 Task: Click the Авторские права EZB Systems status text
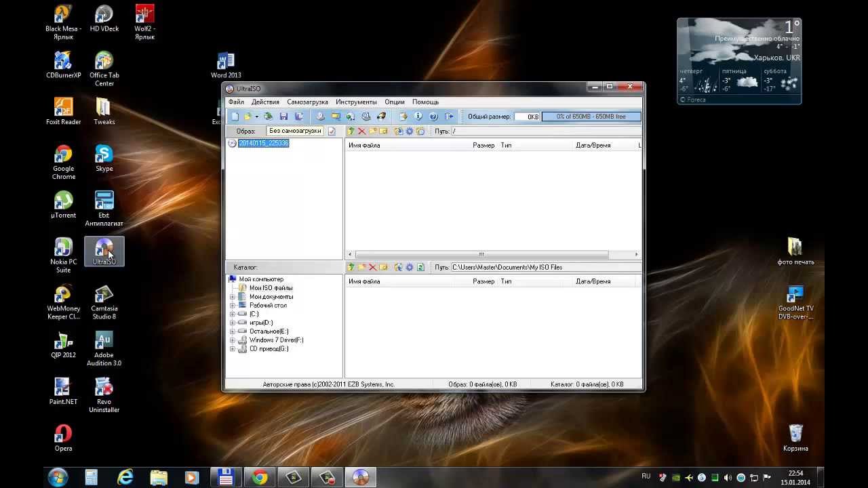[x=329, y=384]
